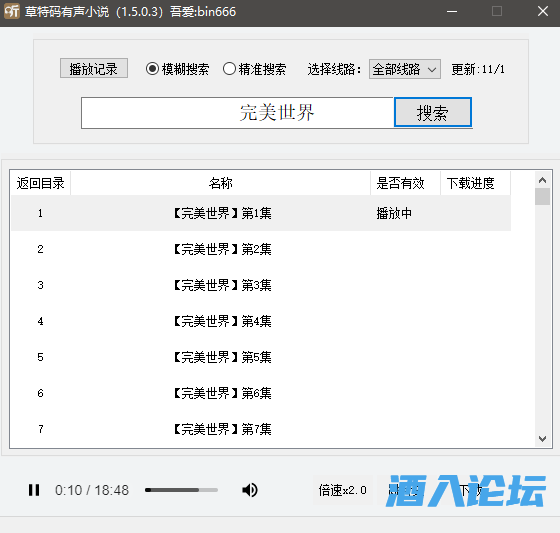Screen dimensions: 560x533
Task: Pause playback with the pause icon
Action: point(34,490)
